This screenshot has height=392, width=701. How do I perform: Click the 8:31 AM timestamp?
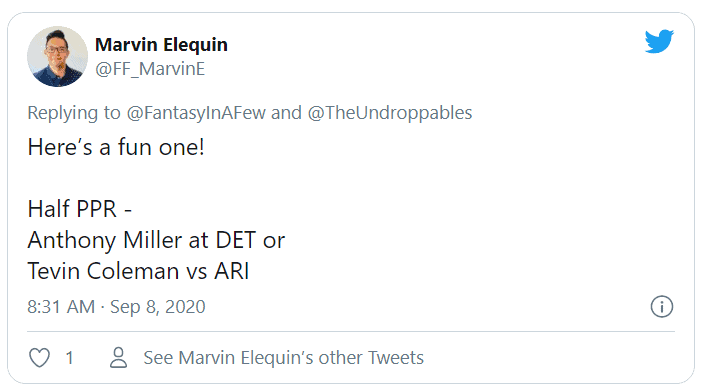61,307
